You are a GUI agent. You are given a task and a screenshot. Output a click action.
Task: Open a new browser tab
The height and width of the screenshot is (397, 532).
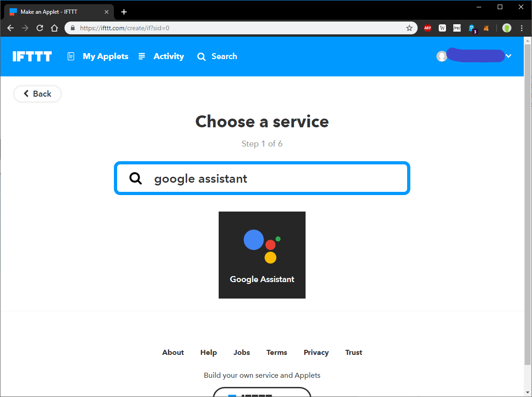click(x=124, y=12)
